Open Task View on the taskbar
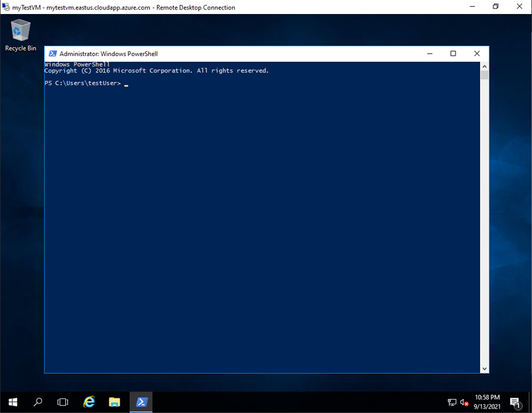Screen dimensions: 532x413 point(63,402)
